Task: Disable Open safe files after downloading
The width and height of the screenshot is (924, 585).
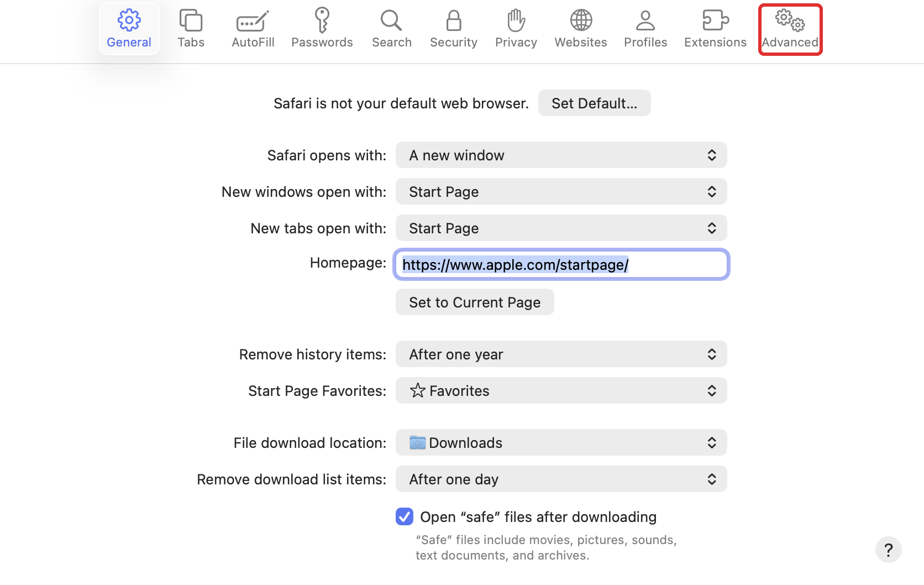Action: coord(405,516)
